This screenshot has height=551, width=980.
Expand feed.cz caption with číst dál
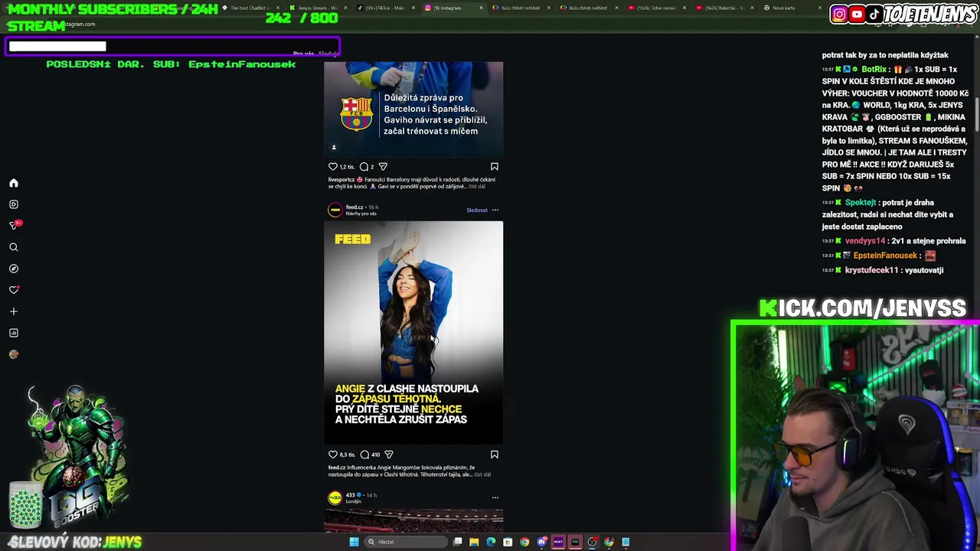point(482,474)
